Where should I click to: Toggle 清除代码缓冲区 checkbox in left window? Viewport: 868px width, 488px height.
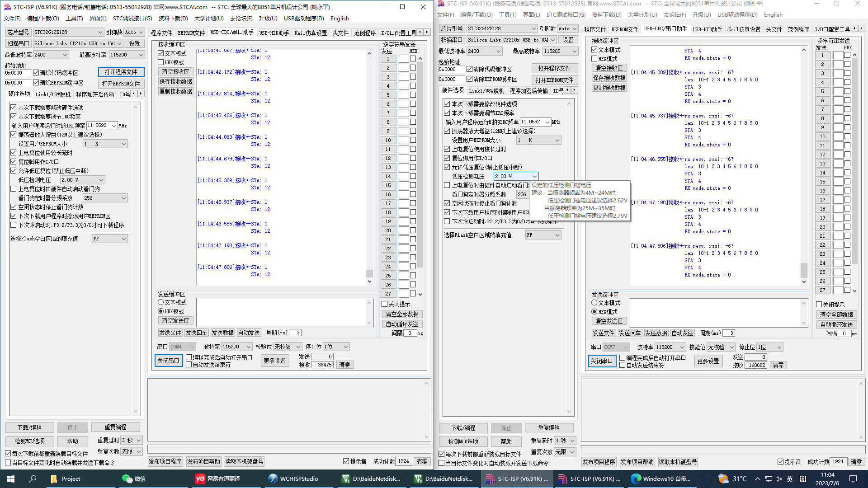point(36,73)
